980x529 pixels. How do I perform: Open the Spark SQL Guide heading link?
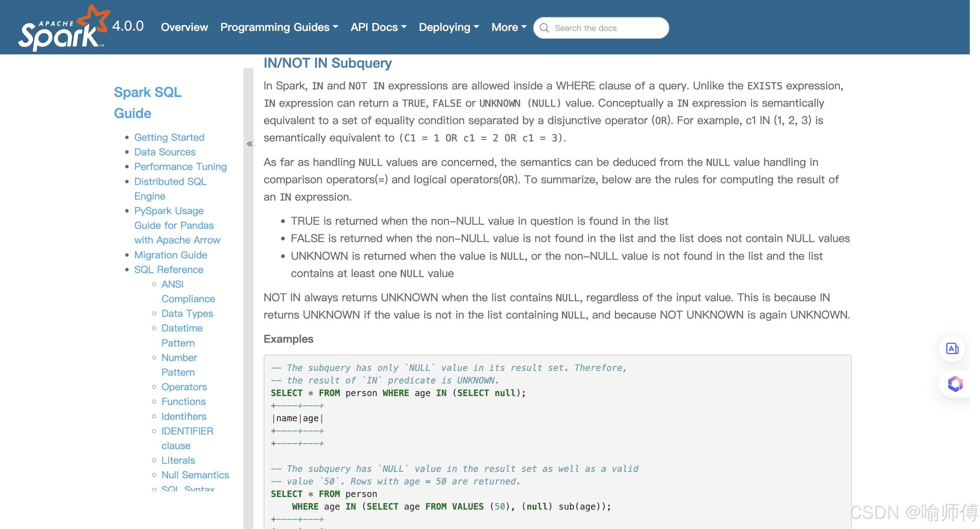point(148,103)
